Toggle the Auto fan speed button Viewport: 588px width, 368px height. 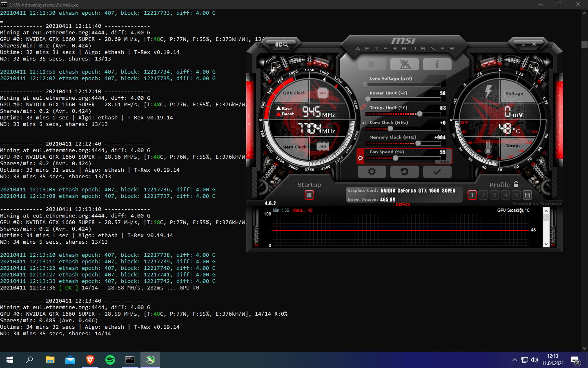[444, 162]
